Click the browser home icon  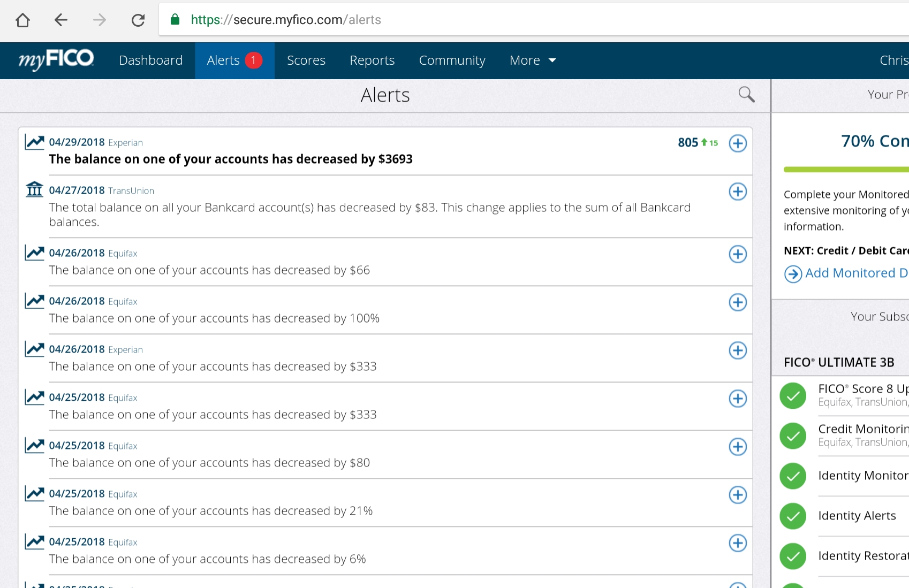point(22,20)
